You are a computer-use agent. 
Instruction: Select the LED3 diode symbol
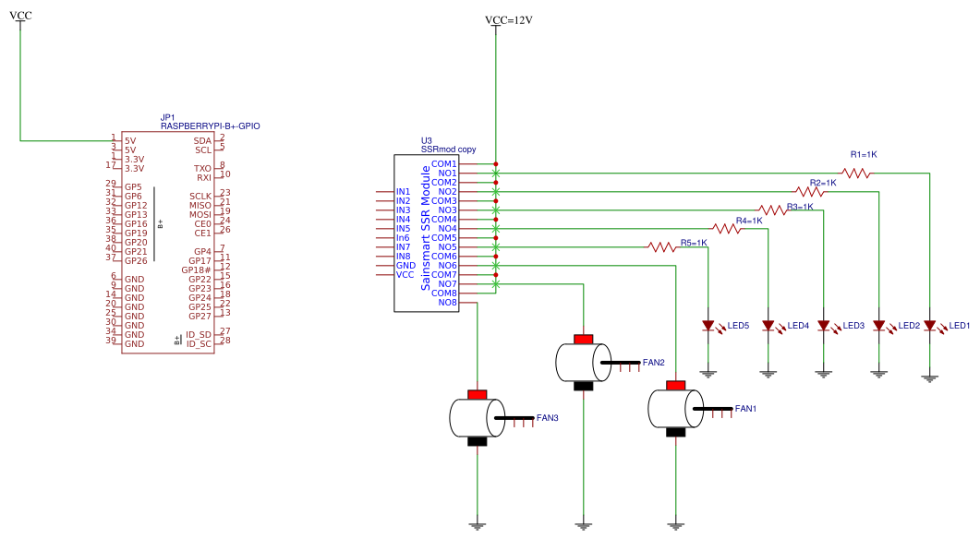(824, 326)
